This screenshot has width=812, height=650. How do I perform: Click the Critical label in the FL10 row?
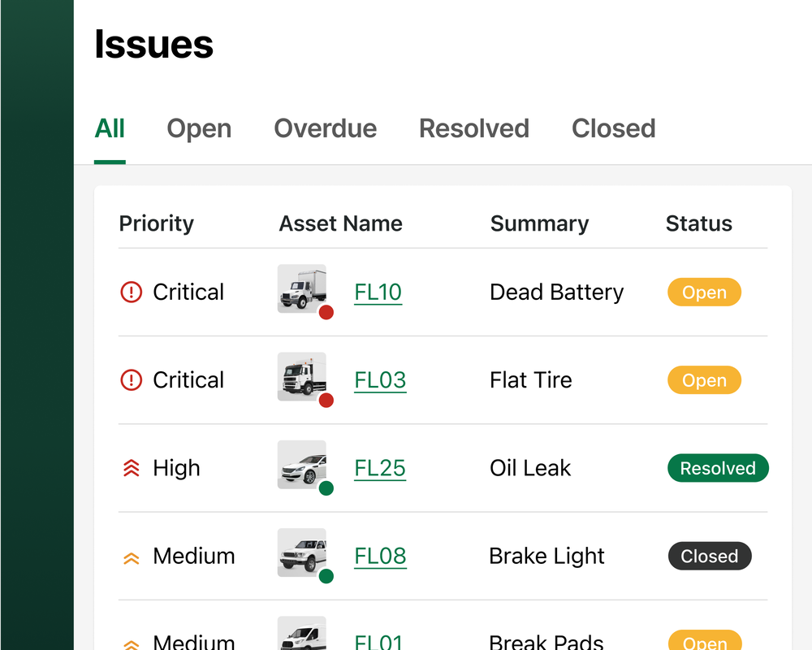[x=188, y=292]
